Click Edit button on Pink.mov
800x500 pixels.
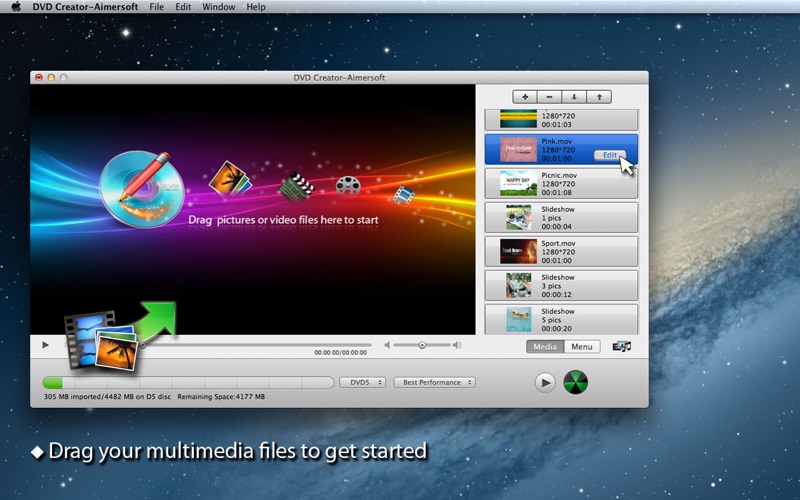610,155
